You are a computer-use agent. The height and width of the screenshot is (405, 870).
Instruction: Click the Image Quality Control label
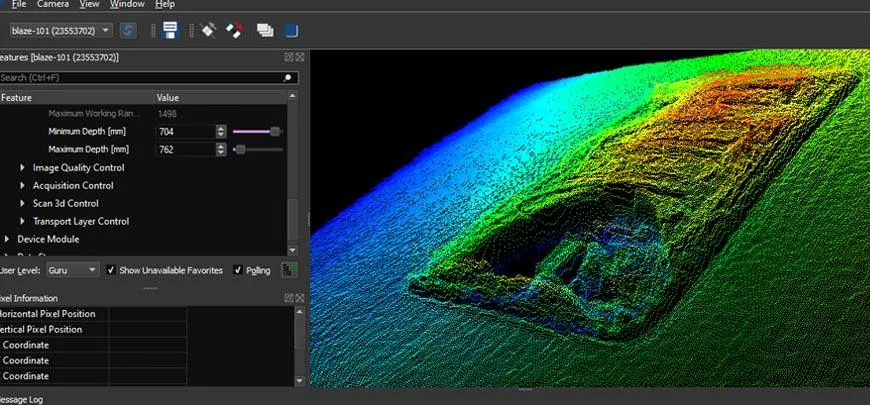click(x=78, y=168)
